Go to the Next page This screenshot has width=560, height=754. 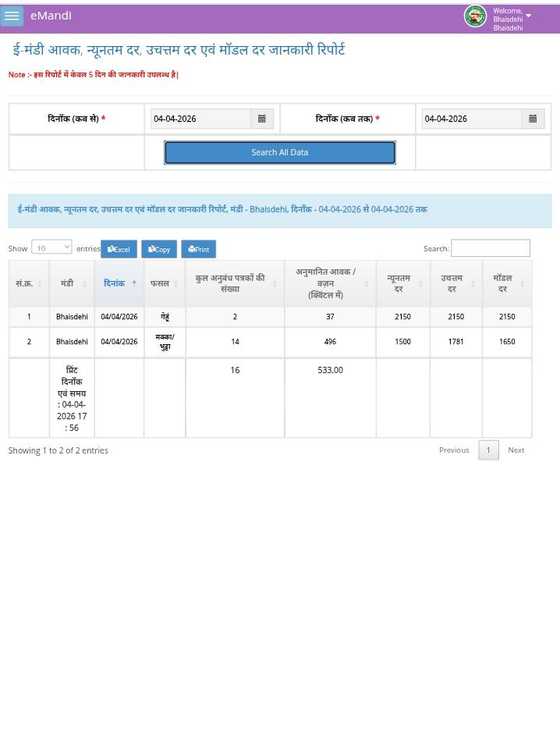(516, 450)
